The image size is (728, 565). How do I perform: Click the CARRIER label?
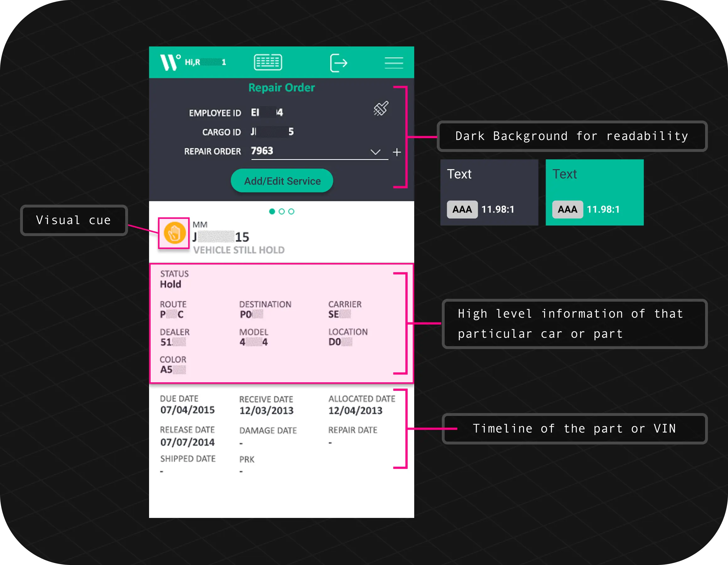pos(345,304)
